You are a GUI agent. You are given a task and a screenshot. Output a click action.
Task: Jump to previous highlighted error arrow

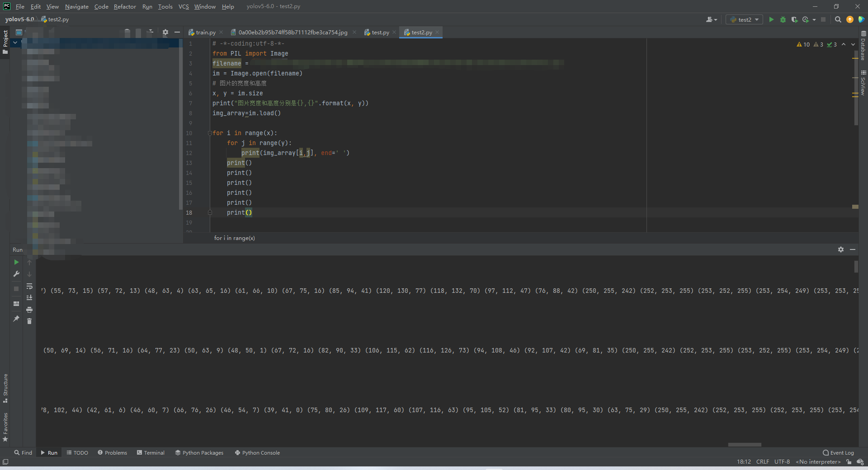coord(844,44)
